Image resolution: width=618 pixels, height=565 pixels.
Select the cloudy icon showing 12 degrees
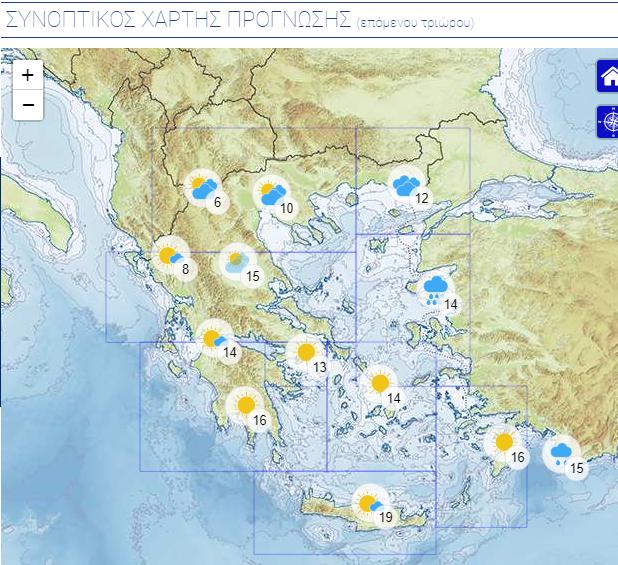pos(406,184)
